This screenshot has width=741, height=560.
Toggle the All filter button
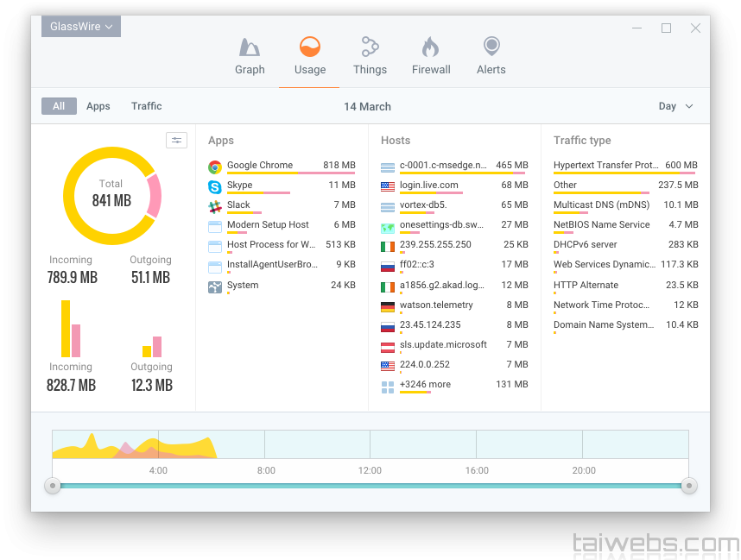[59, 106]
